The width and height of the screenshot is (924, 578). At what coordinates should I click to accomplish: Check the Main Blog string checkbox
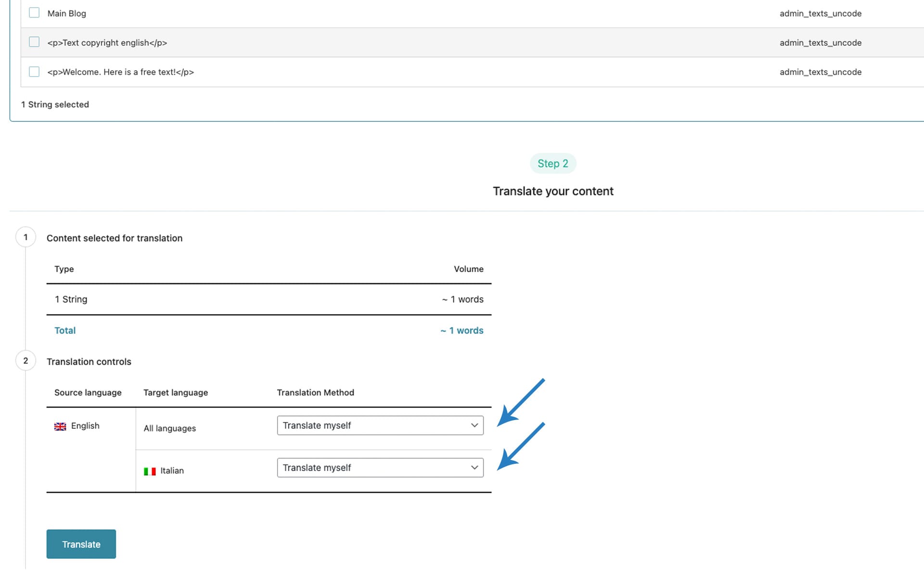coord(34,13)
